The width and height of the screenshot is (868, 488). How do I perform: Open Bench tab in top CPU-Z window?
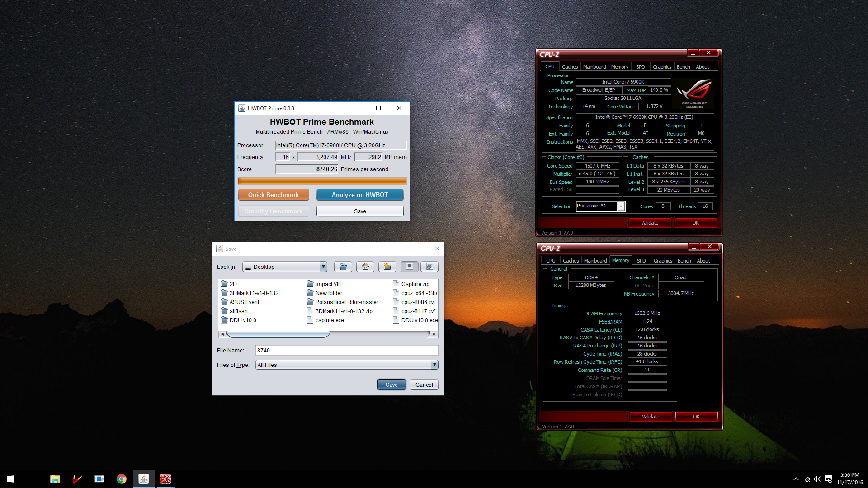tap(683, 67)
